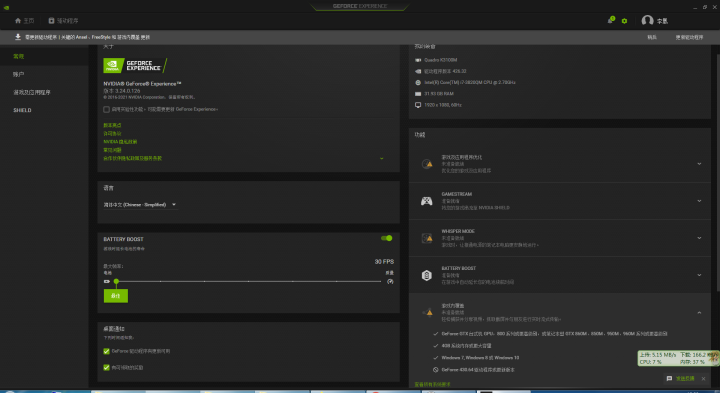Click the GeForce Experience logo in About
The height and width of the screenshot is (393, 720).
coord(135,65)
